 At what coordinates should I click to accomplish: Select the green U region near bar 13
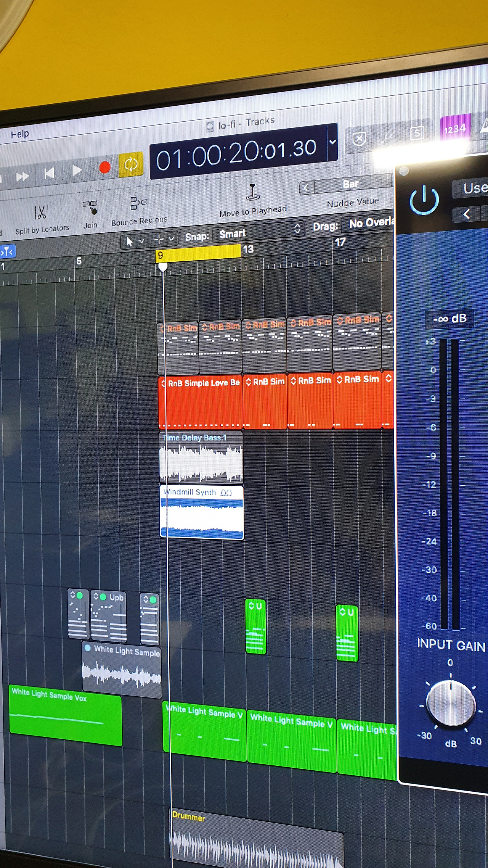255,626
